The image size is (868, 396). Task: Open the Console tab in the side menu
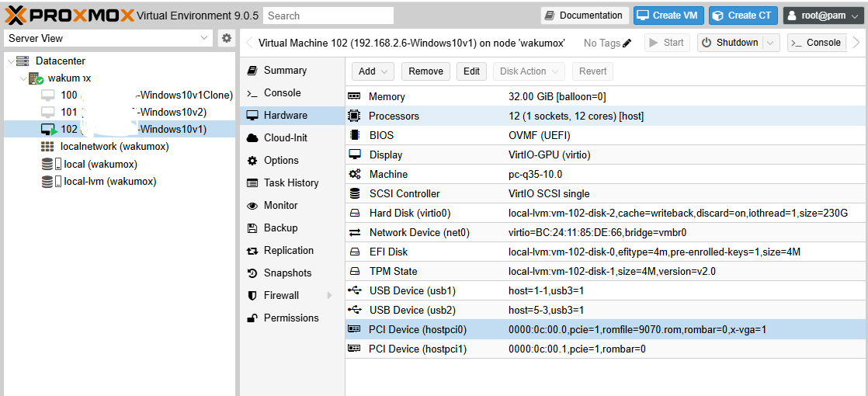pyautogui.click(x=292, y=92)
